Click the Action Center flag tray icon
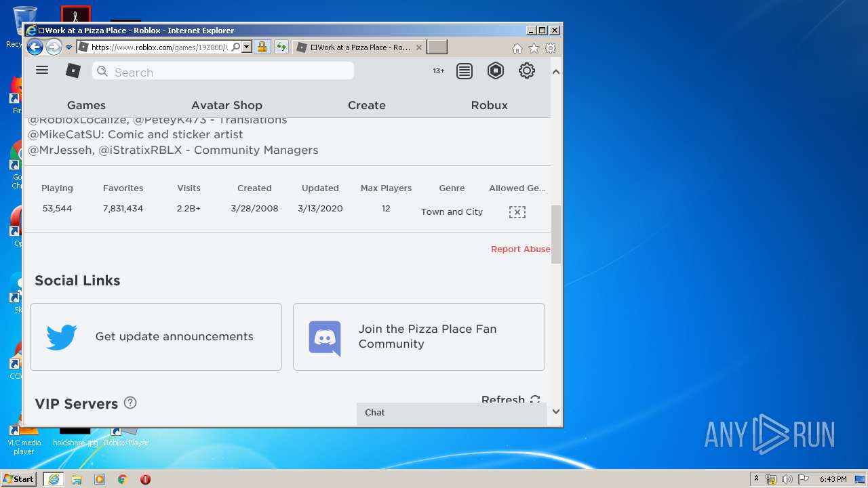The width and height of the screenshot is (868, 488). [803, 479]
